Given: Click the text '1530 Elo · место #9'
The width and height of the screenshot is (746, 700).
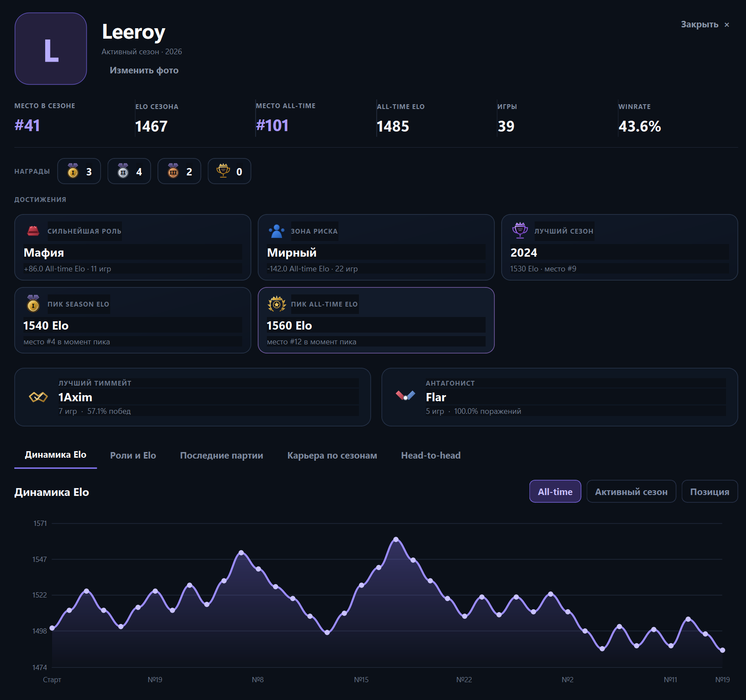Looking at the screenshot, I should [543, 269].
